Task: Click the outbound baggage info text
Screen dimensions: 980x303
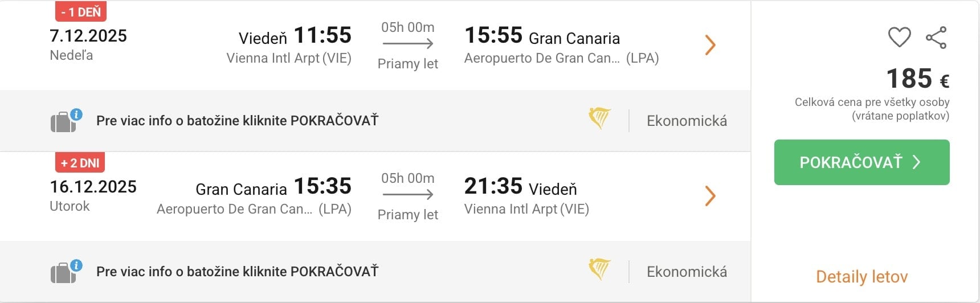Action: click(x=237, y=121)
